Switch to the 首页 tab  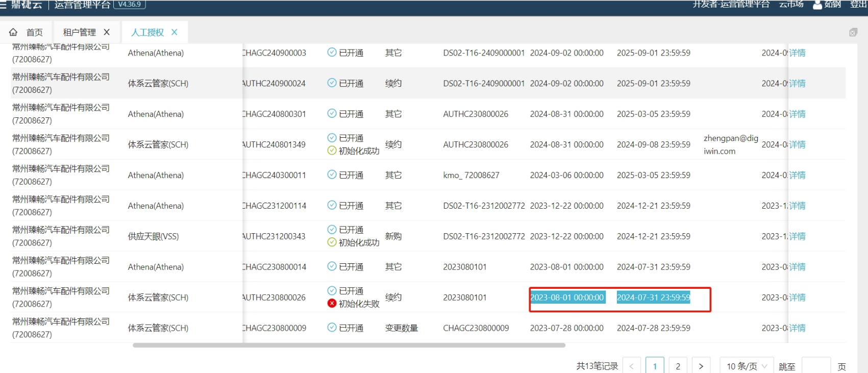(x=26, y=32)
